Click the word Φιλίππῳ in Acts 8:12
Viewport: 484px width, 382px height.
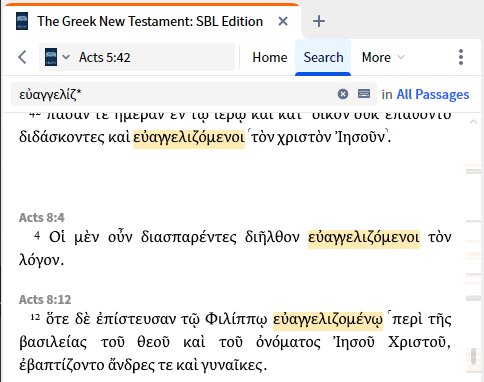236,320
